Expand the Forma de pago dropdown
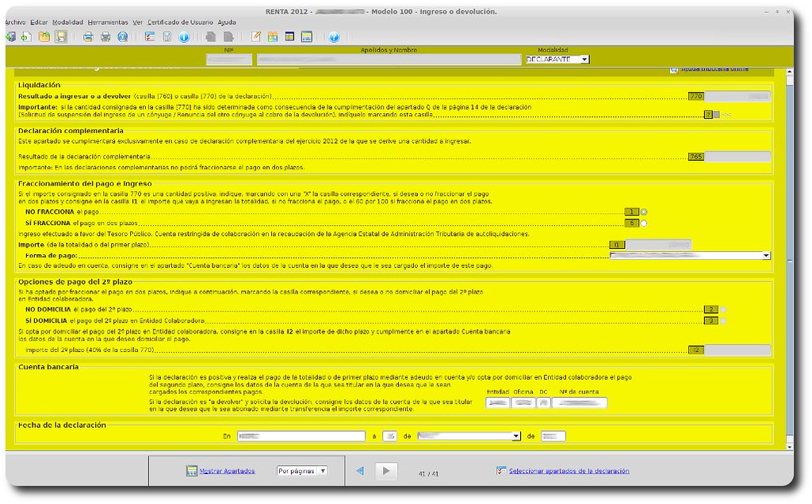Screen dimensions: 812x504 pyautogui.click(x=766, y=256)
